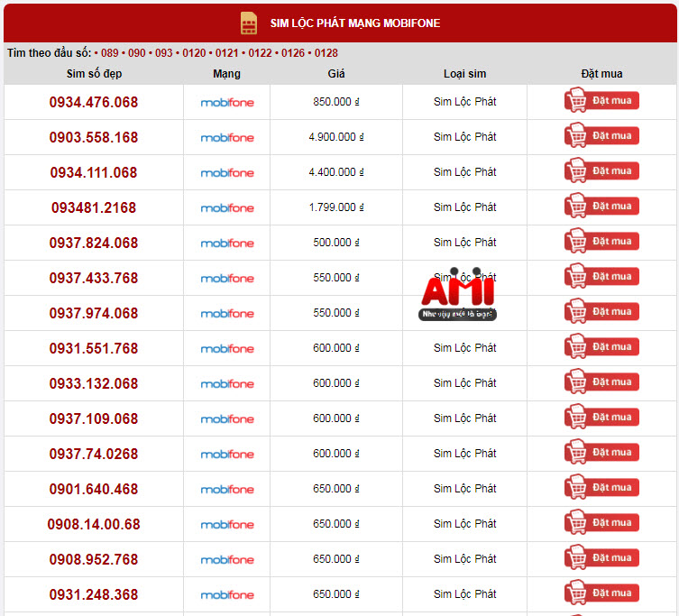Image resolution: width=679 pixels, height=616 pixels.
Task: Open number 0931.248.368
Action: coord(94,594)
